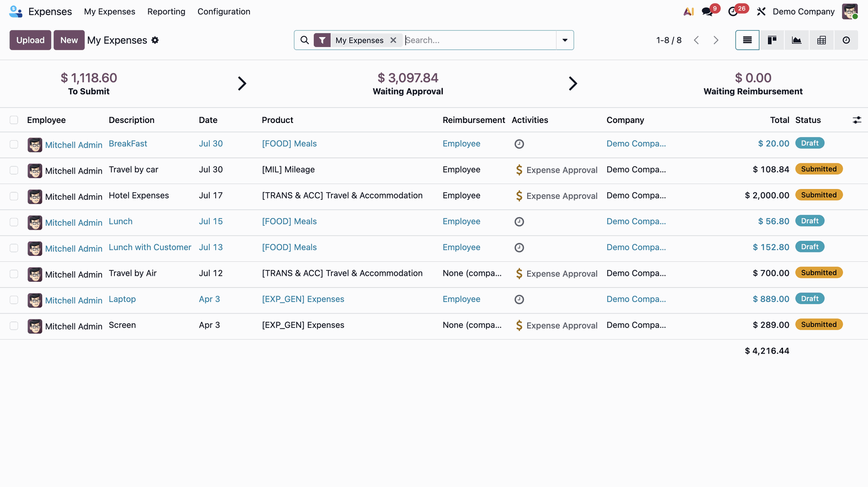
Task: Switch to activity view
Action: pos(846,40)
